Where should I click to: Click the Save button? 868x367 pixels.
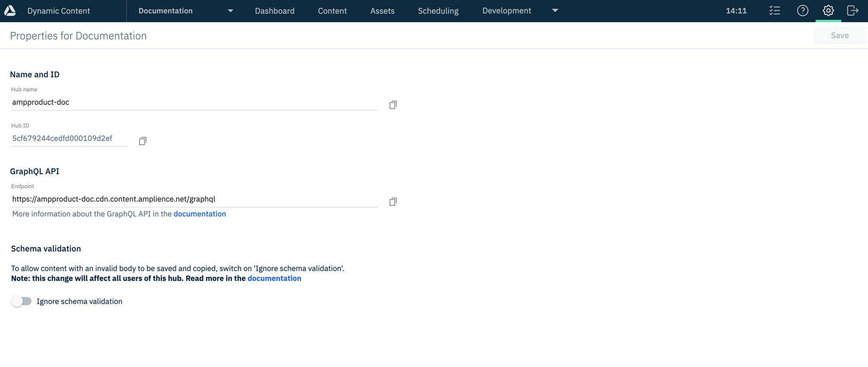(840, 36)
